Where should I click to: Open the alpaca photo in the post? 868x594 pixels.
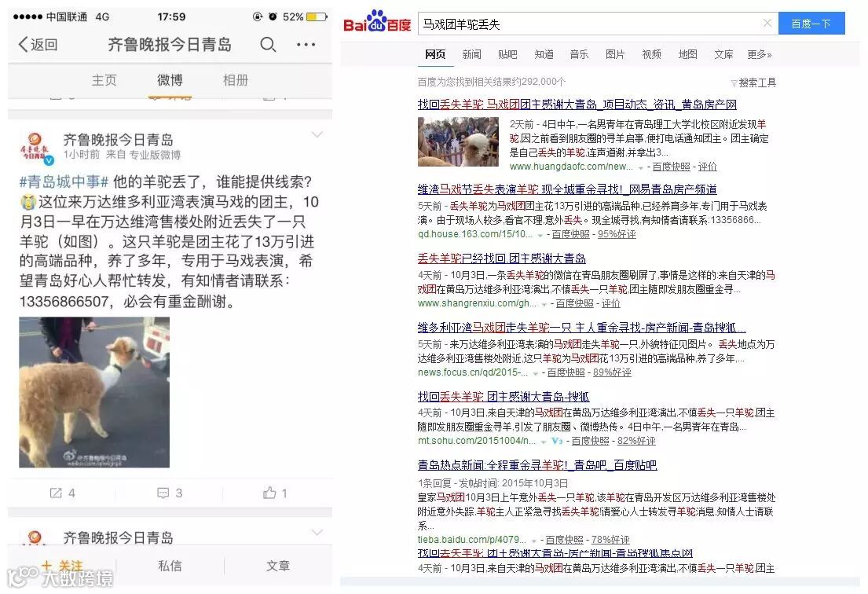pyautogui.click(x=94, y=392)
